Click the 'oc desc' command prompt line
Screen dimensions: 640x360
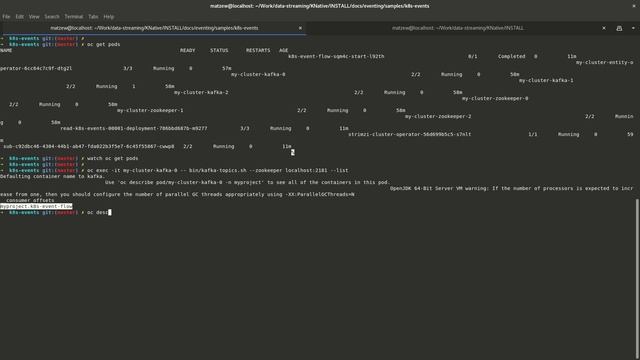pos(55,212)
